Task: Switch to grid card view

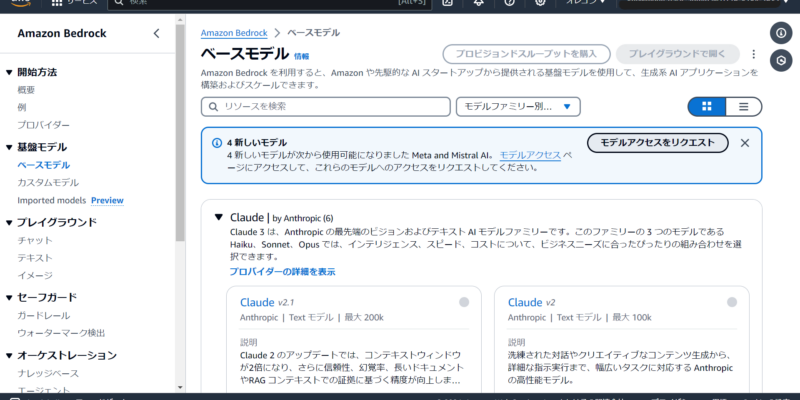Action: (x=707, y=106)
